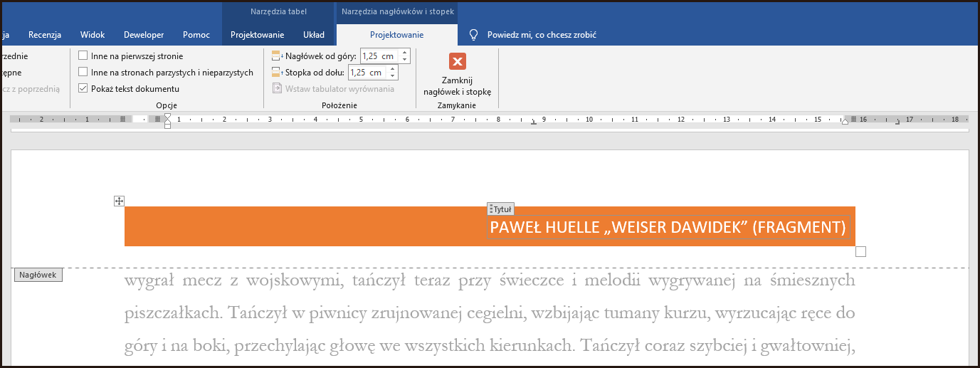
Task: Click the table move handle icon
Action: click(120, 201)
